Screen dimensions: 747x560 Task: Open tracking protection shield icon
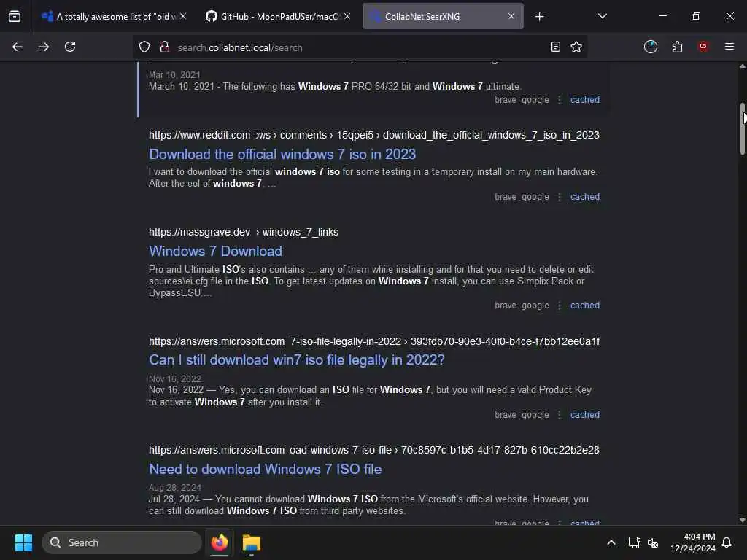pyautogui.click(x=144, y=47)
